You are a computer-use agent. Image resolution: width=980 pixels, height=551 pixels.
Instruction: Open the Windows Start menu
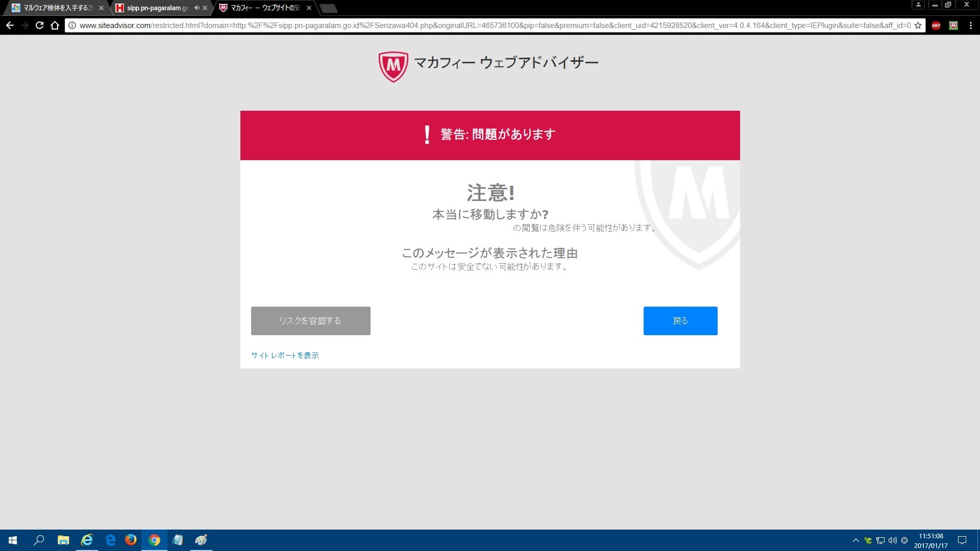(13, 540)
